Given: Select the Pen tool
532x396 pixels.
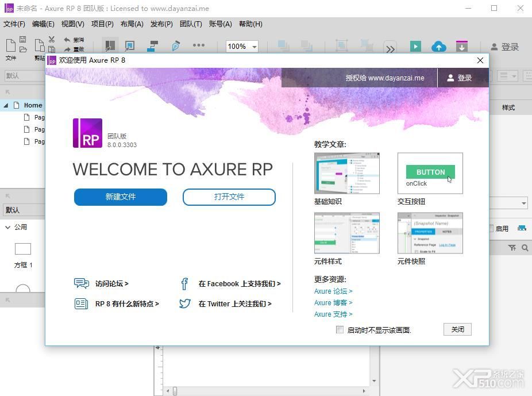Looking at the screenshot, I should click(x=176, y=46).
